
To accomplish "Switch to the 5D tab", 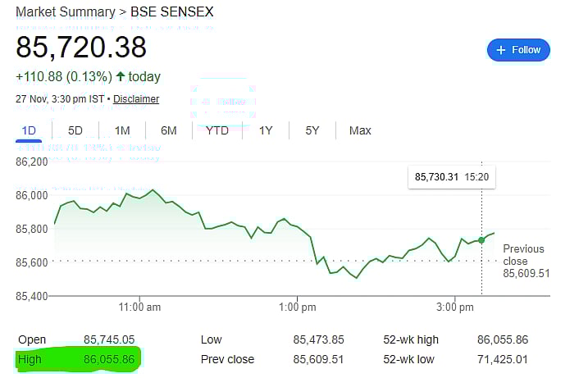I will tap(75, 130).
